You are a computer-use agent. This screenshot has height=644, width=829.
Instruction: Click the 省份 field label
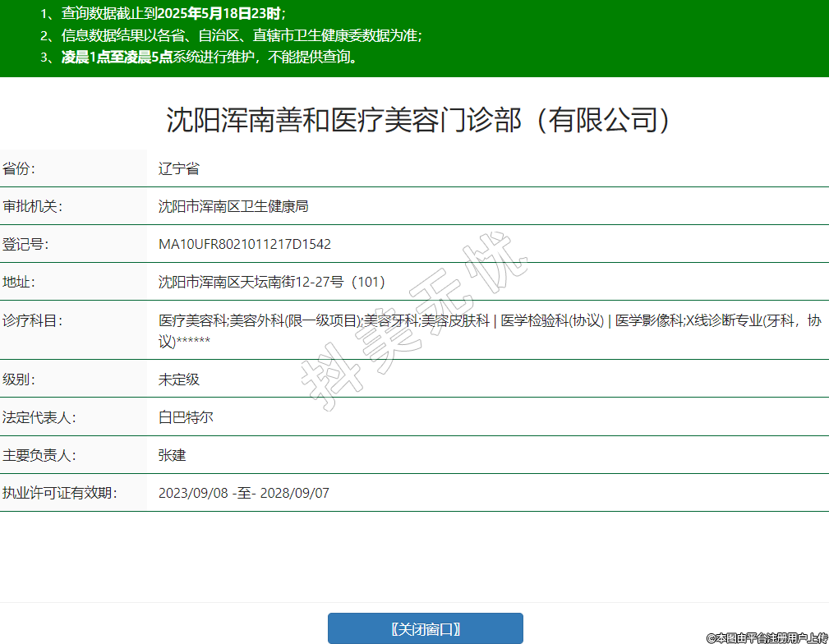(x=20, y=169)
